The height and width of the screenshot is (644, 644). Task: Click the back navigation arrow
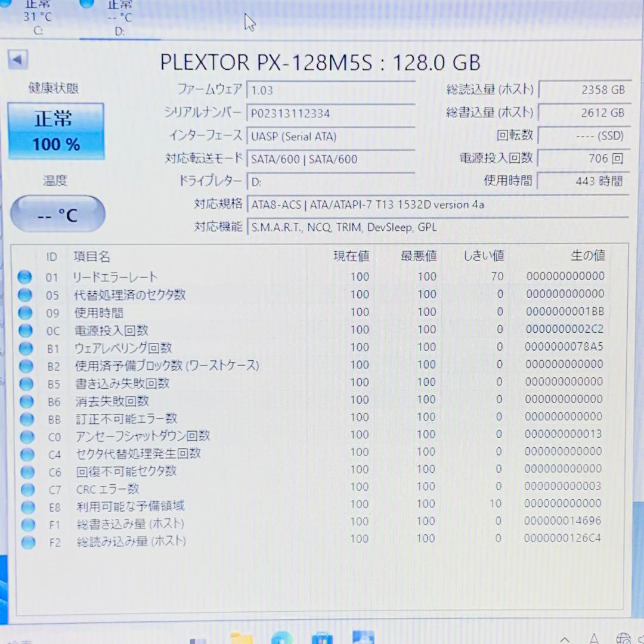point(18,60)
